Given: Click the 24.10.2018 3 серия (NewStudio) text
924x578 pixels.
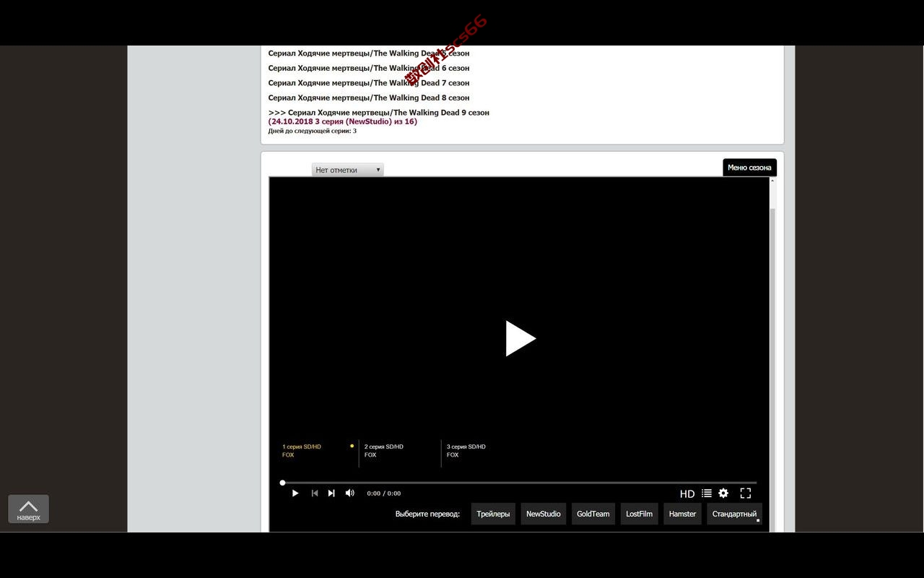Looking at the screenshot, I should click(343, 121).
